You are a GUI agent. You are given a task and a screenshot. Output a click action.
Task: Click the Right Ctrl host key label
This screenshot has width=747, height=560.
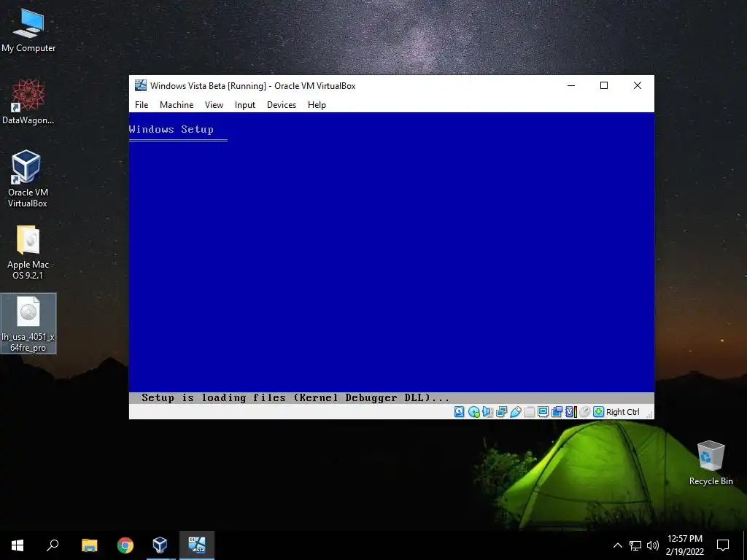tap(623, 412)
